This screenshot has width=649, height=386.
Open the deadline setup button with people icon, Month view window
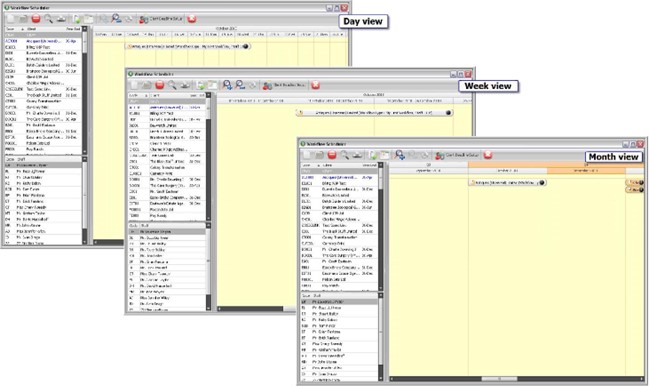tap(457, 155)
